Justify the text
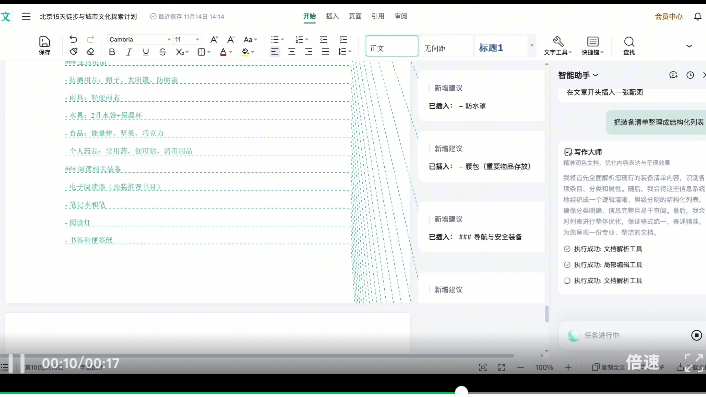Image resolution: width=706 pixels, height=397 pixels. tap(325, 52)
